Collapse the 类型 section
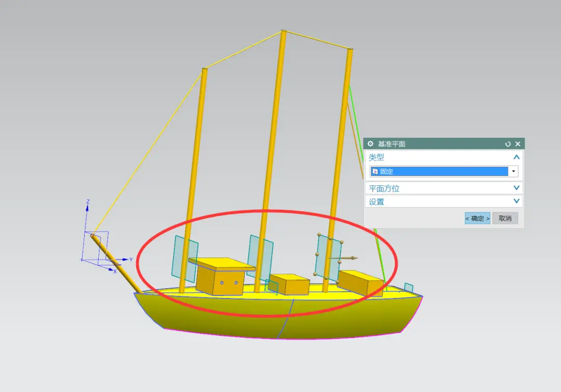 pyautogui.click(x=516, y=157)
